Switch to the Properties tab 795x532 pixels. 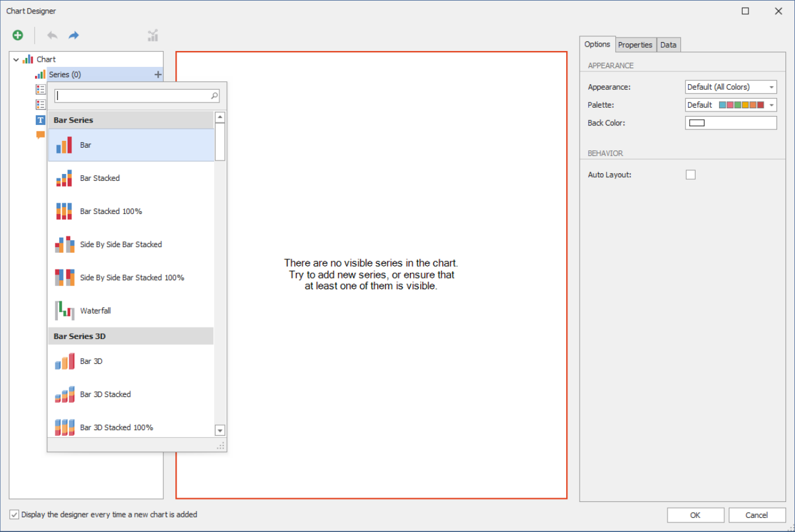[635, 45]
